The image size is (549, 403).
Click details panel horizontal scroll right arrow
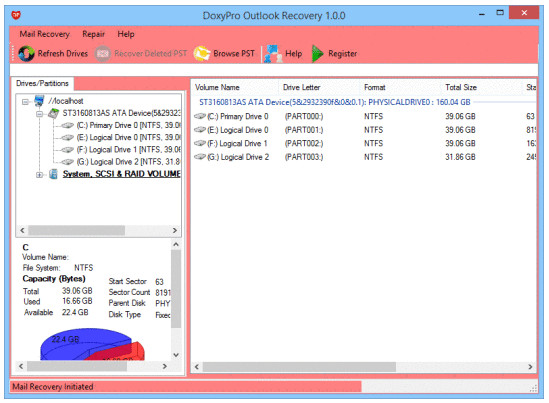pyautogui.click(x=165, y=366)
